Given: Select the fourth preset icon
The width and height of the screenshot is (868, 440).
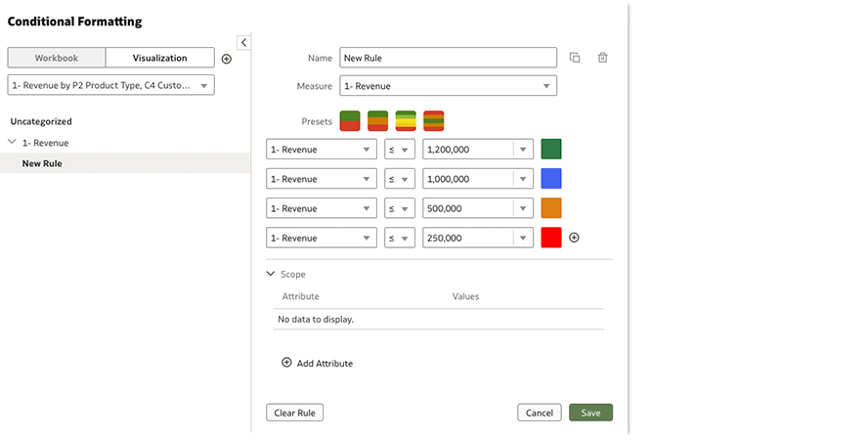Looking at the screenshot, I should tap(434, 121).
